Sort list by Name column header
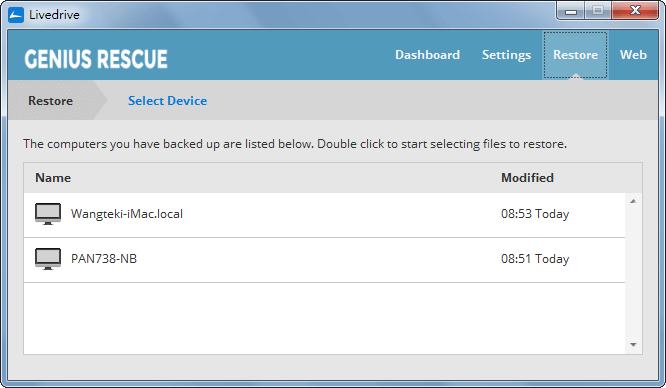The image size is (666, 388). [x=53, y=178]
